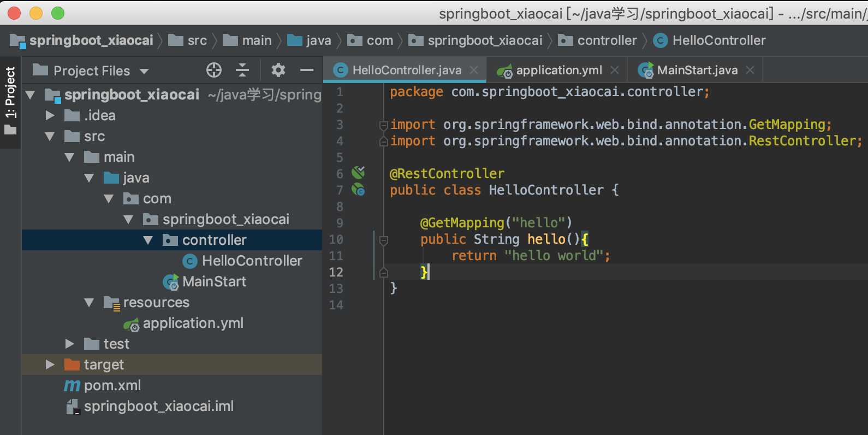
Task: Select HelloController in the project tree
Action: [252, 261]
